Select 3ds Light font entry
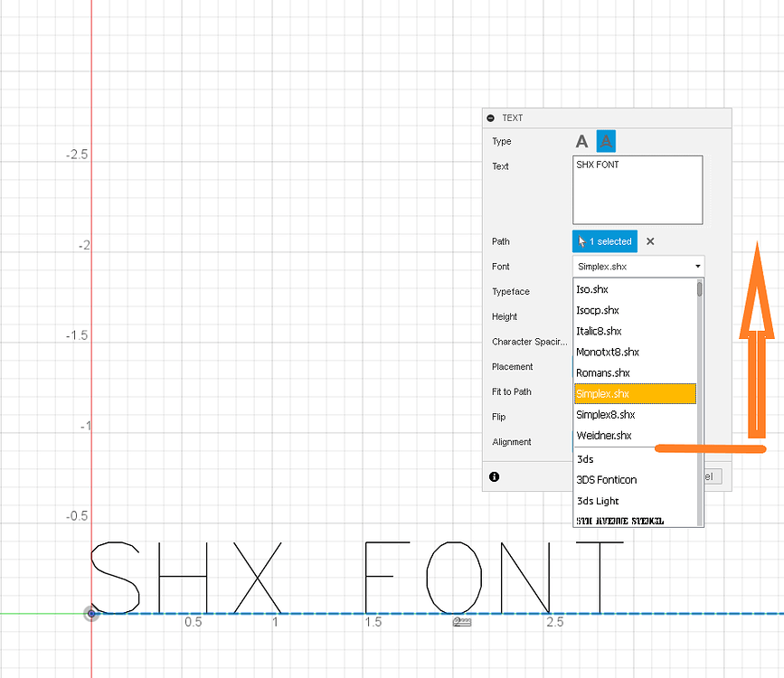The image size is (784, 678). (598, 501)
